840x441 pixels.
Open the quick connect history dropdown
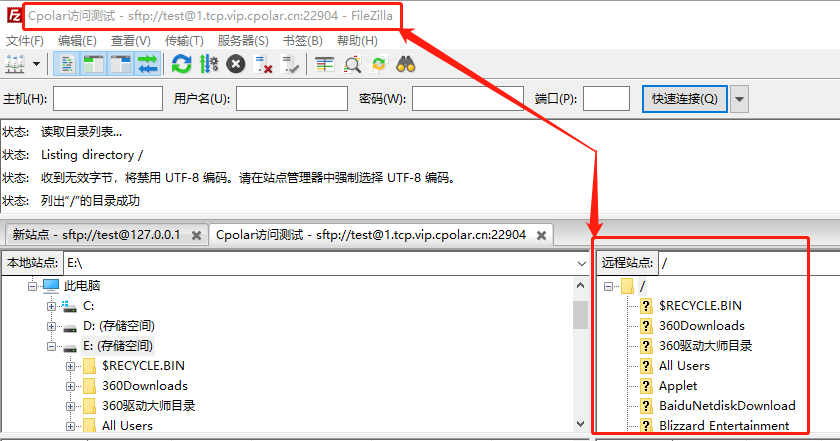[739, 99]
